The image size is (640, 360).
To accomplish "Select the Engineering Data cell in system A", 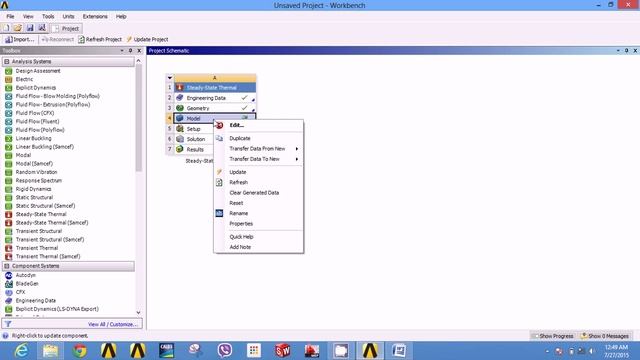I will tap(215, 98).
